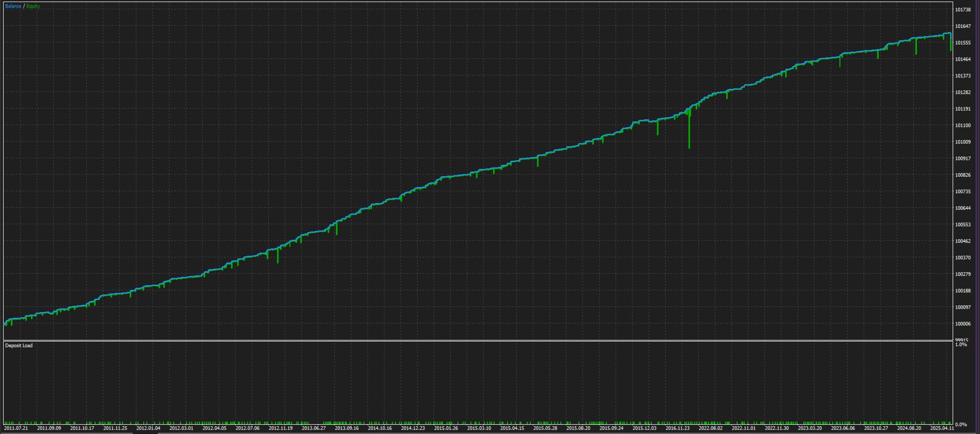980x434 pixels.
Task: Pick the 2014.10.16 date label
Action: pos(380,428)
